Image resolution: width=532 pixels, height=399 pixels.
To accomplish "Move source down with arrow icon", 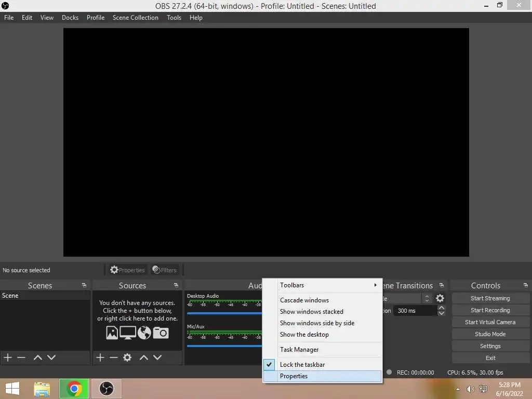I will (157, 357).
